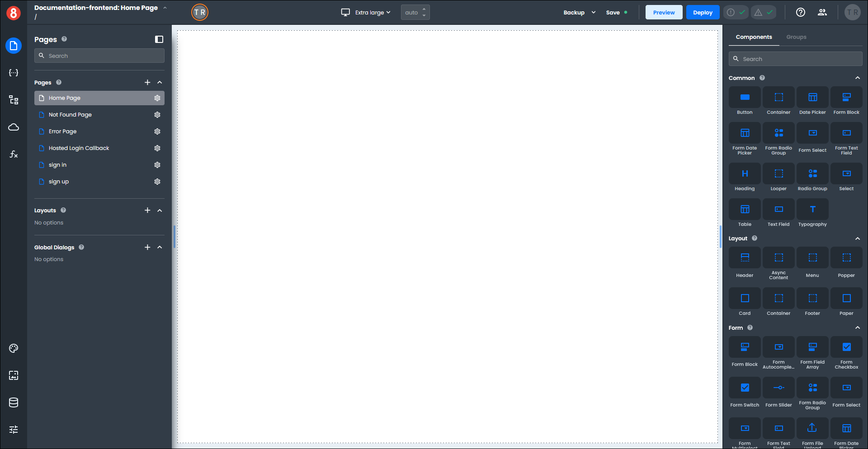868x449 pixels.
Task: Select the sign in page
Action: [x=57, y=165]
